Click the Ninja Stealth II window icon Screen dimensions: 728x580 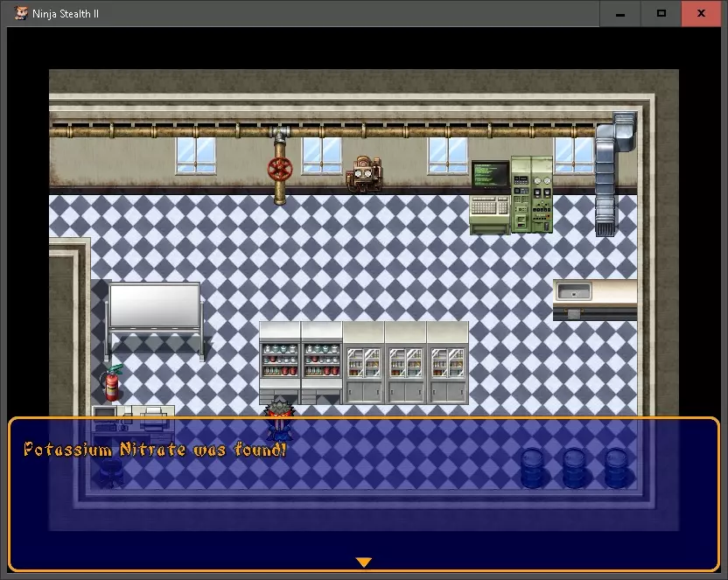(x=20, y=13)
